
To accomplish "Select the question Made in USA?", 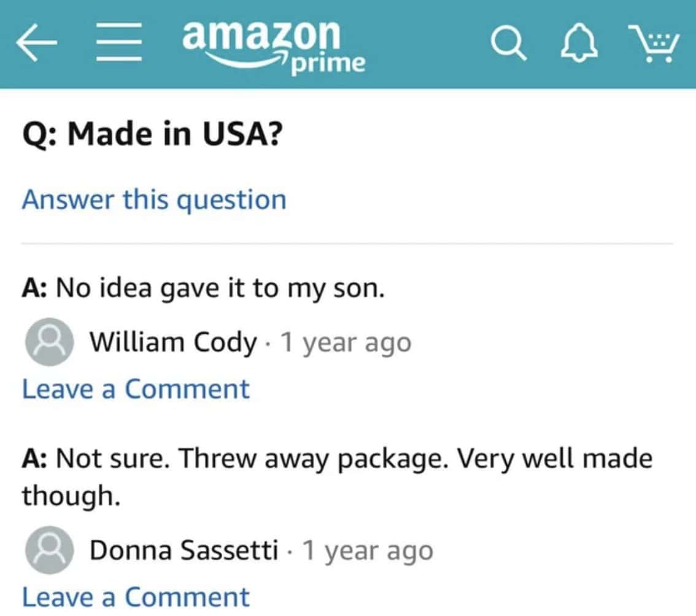I will click(x=153, y=133).
